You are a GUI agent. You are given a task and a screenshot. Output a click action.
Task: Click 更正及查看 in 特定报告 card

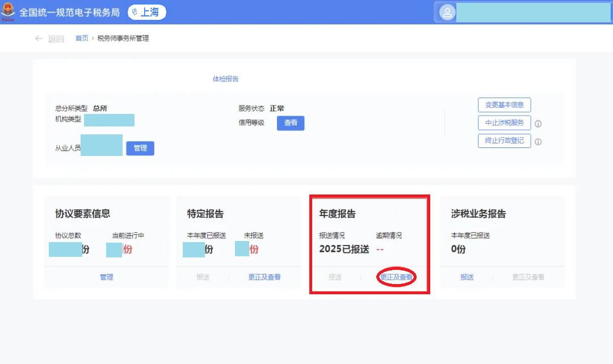264,277
